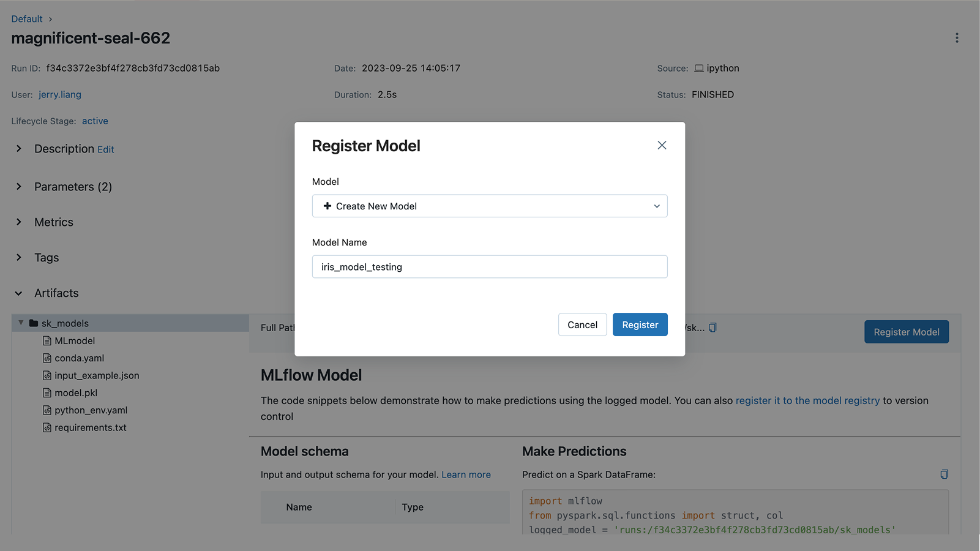Image resolution: width=980 pixels, height=551 pixels.
Task: Collapse the sk_models tree node
Action: click(x=21, y=323)
